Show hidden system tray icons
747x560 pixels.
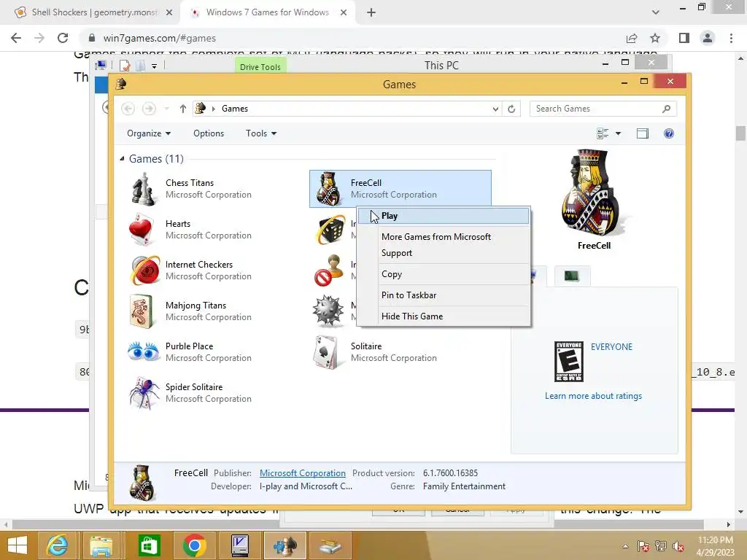[x=625, y=546]
